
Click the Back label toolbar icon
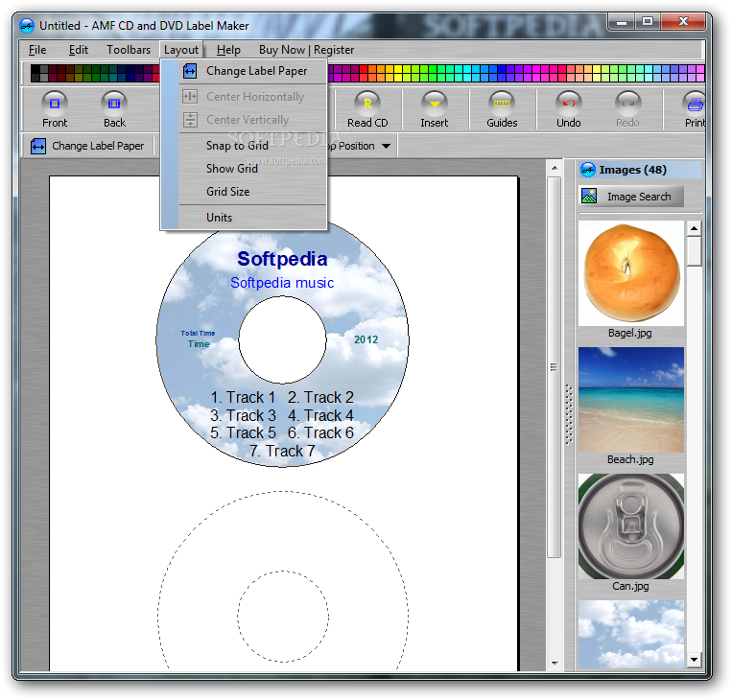[114, 104]
